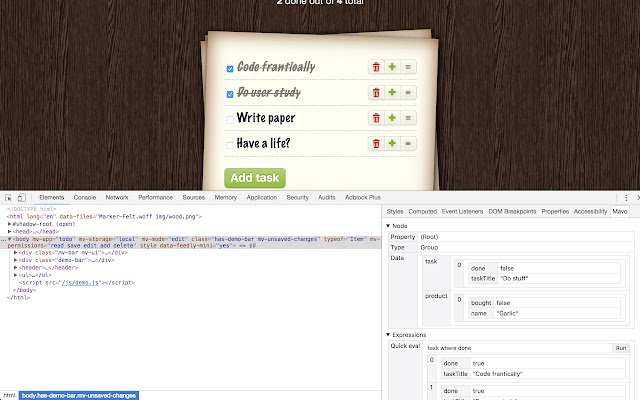Expand the header element node
Image resolution: width=640 pixels, height=400 pixels.
click(x=16, y=268)
